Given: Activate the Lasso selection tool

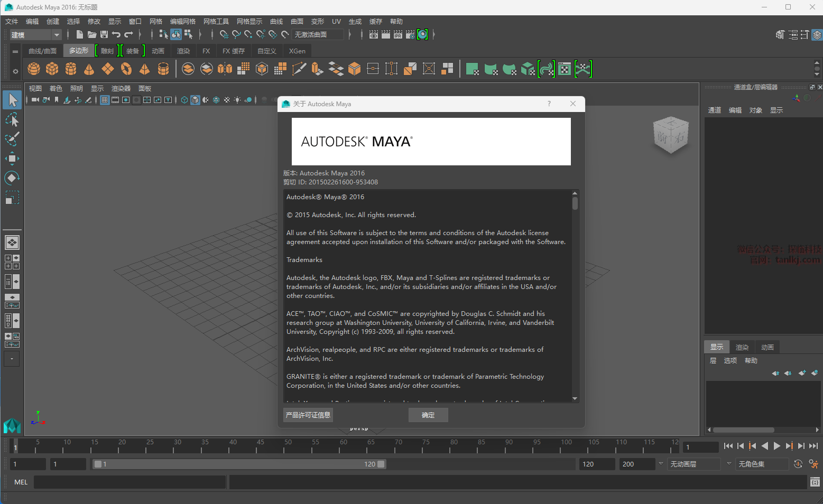Looking at the screenshot, I should click(x=12, y=120).
